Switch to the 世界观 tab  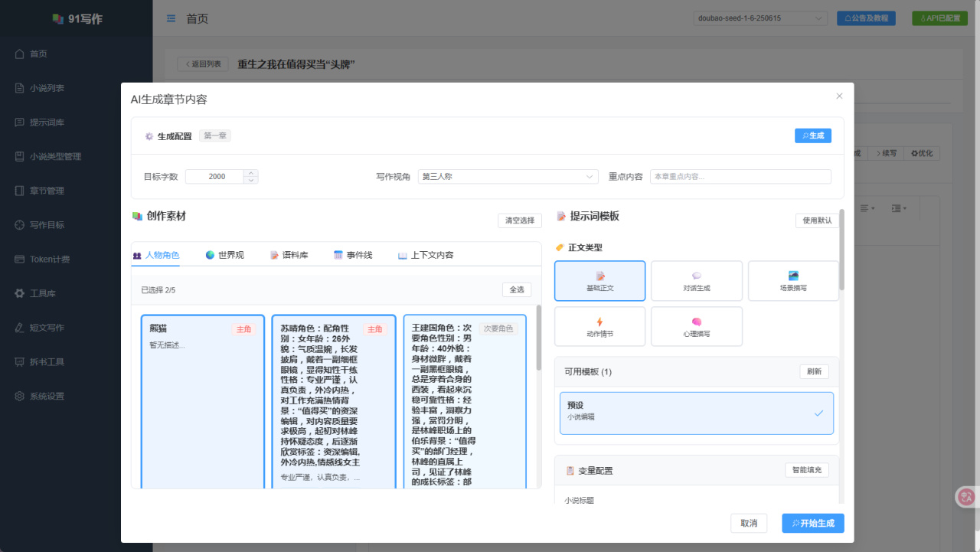click(225, 255)
